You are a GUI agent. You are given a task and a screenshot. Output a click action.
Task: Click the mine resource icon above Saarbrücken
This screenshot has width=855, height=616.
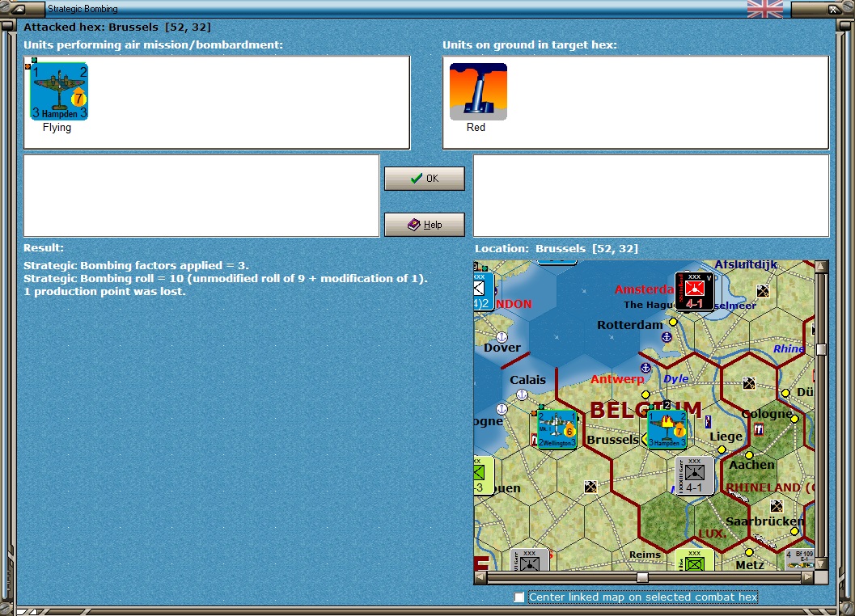pos(777,506)
